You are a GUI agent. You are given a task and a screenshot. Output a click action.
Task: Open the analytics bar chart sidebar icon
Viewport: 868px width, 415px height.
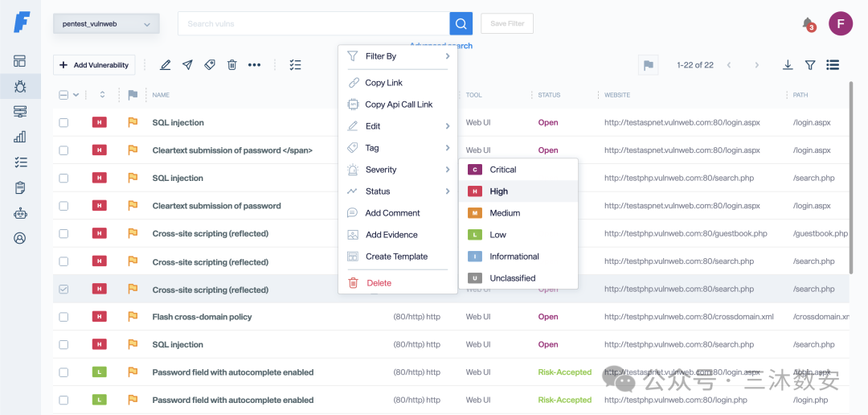click(20, 137)
